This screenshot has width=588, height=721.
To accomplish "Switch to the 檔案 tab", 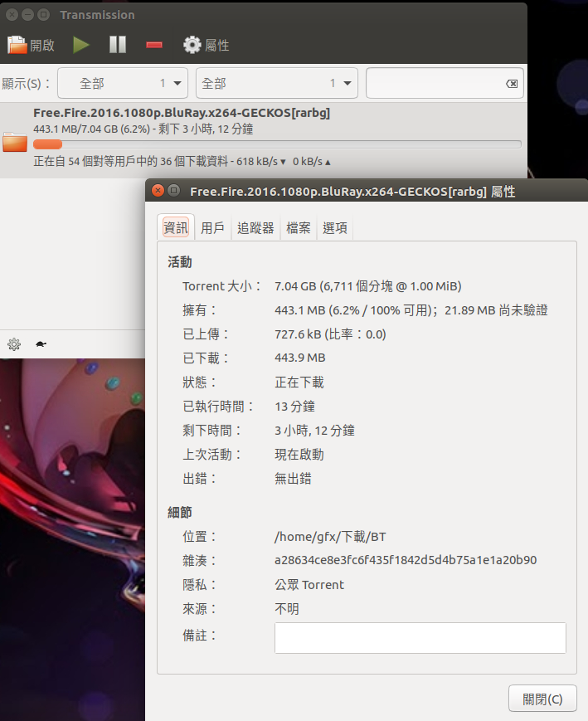I will pyautogui.click(x=299, y=227).
